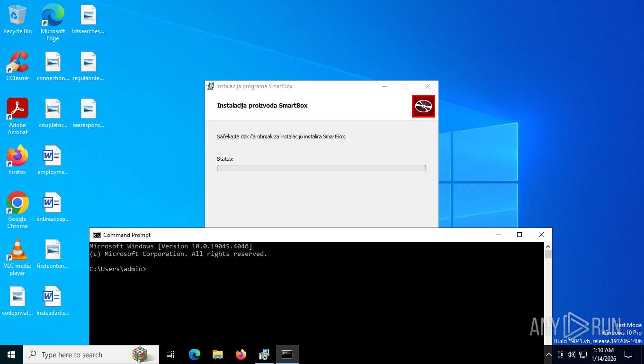Select the entireaccep Word document icon
The width and height of the screenshot is (644, 364).
tap(53, 207)
